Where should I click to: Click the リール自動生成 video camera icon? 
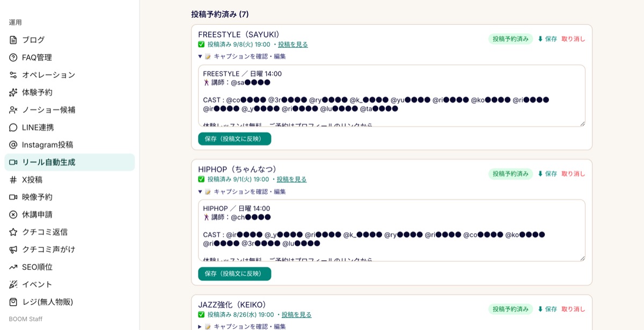tap(13, 162)
